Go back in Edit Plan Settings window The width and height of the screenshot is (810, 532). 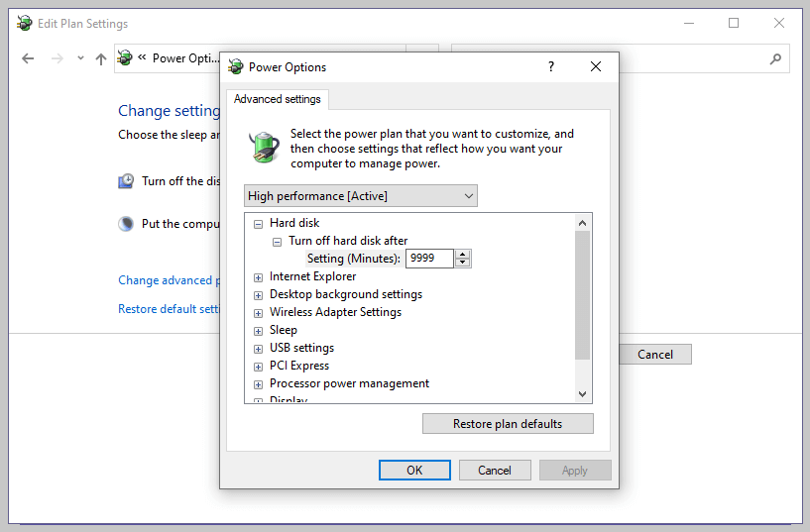click(x=28, y=58)
